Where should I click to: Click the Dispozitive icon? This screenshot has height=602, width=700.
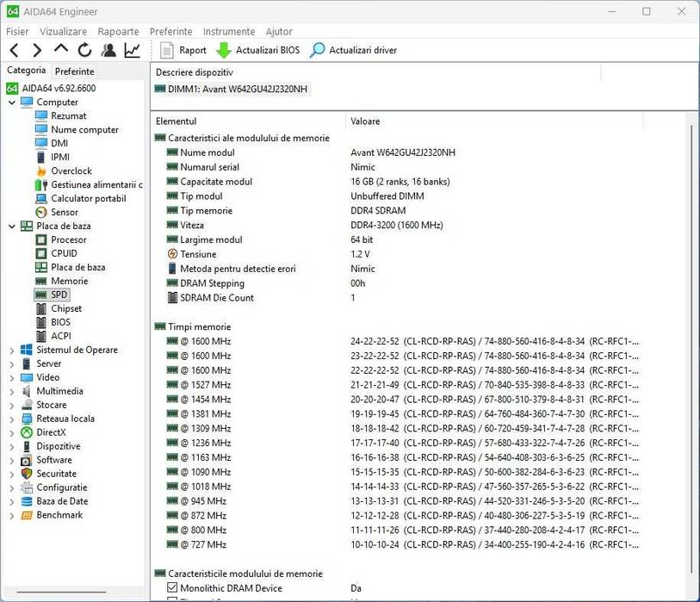(27, 447)
